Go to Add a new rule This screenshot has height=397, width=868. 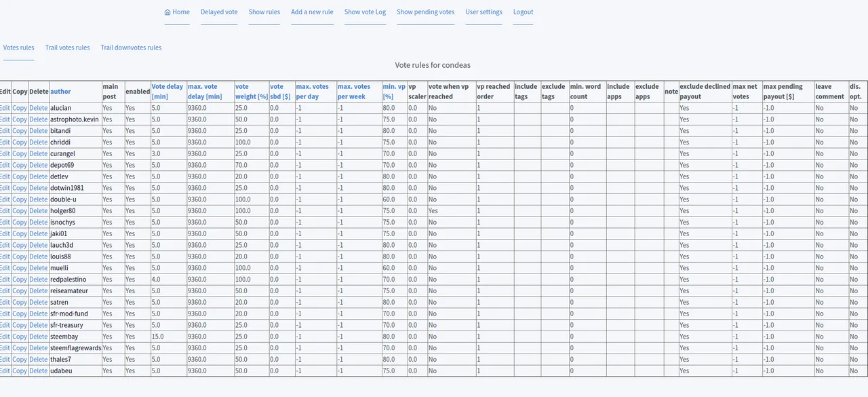tap(312, 12)
